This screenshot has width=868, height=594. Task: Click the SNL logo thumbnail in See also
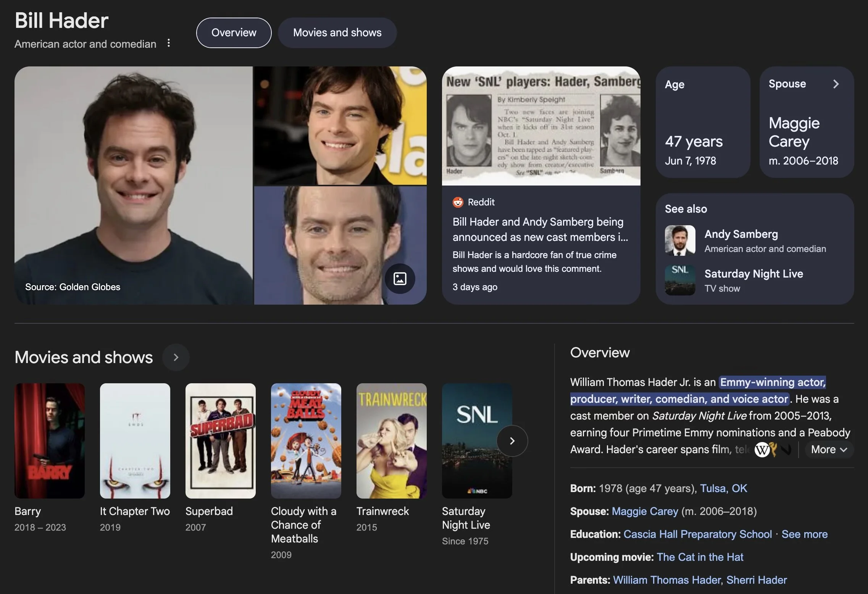tap(680, 280)
